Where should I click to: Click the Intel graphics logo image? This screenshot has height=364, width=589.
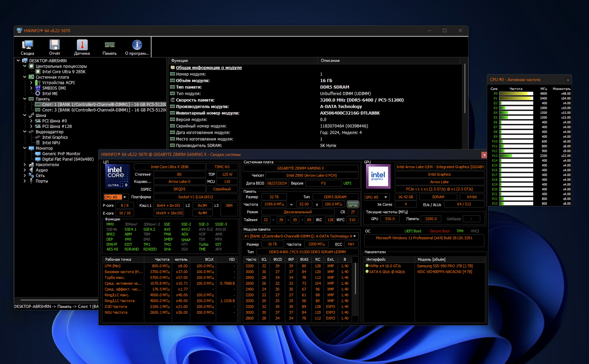click(378, 176)
